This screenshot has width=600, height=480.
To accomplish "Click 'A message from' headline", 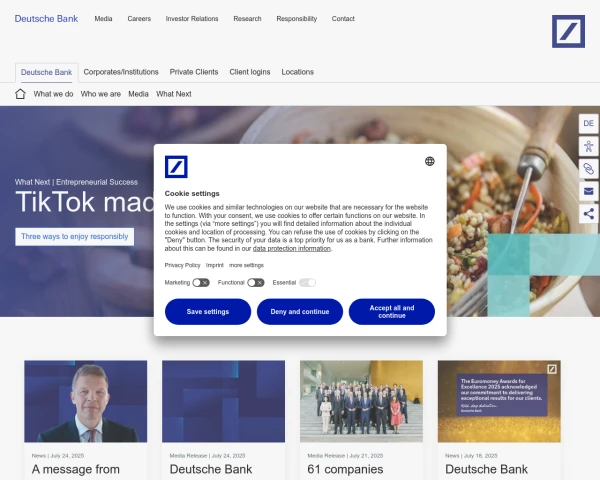I will click(x=76, y=469).
